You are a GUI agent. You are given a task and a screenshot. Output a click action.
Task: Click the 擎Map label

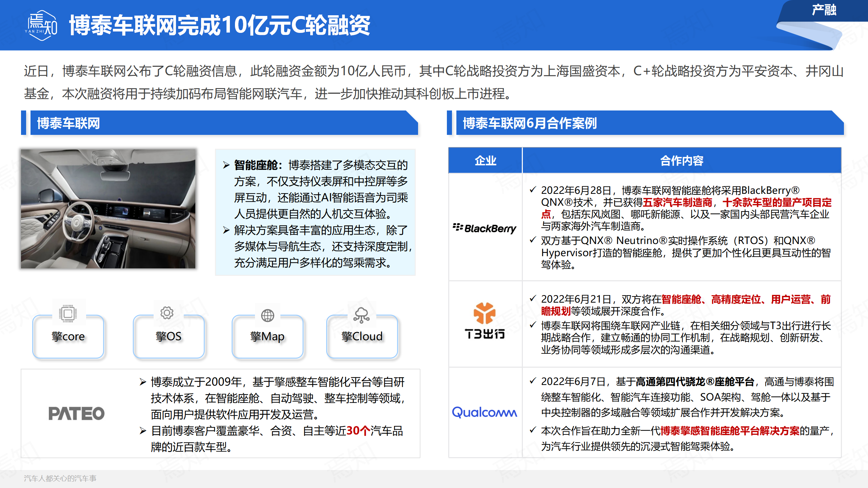click(x=268, y=336)
